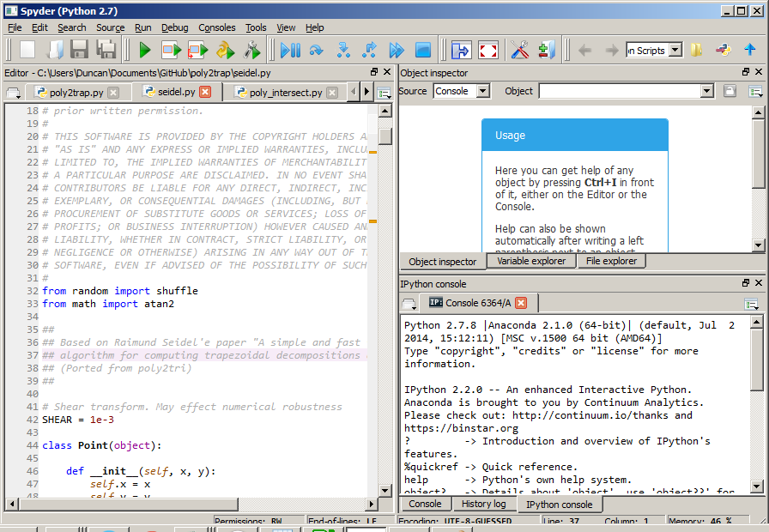Open the Debug menu
Screen dimensions: 769x532
(174, 27)
